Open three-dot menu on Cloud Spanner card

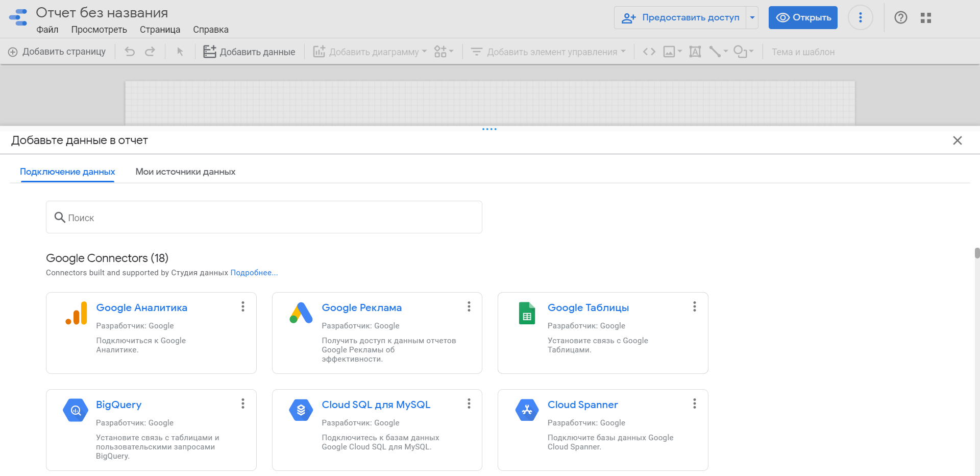pyautogui.click(x=694, y=403)
